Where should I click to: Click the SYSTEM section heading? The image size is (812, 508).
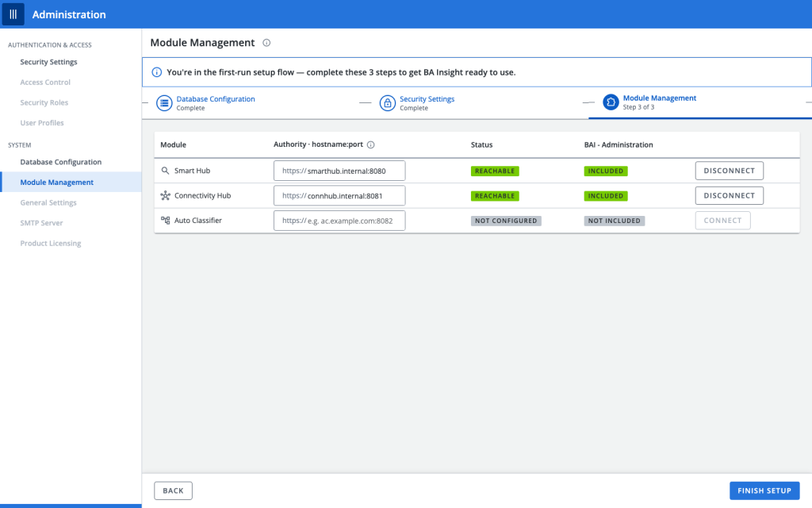[20, 145]
